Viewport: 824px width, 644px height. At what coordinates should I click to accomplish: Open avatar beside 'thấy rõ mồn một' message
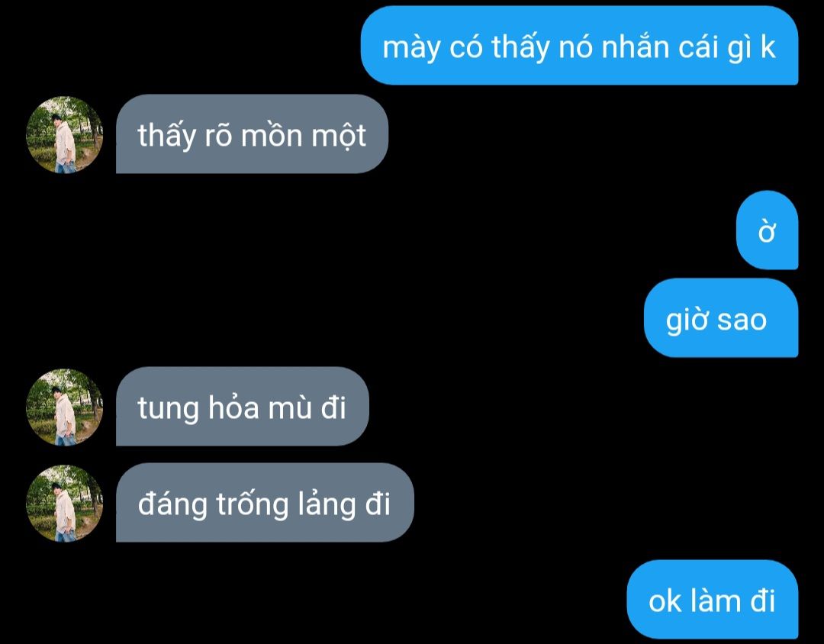[65, 134]
